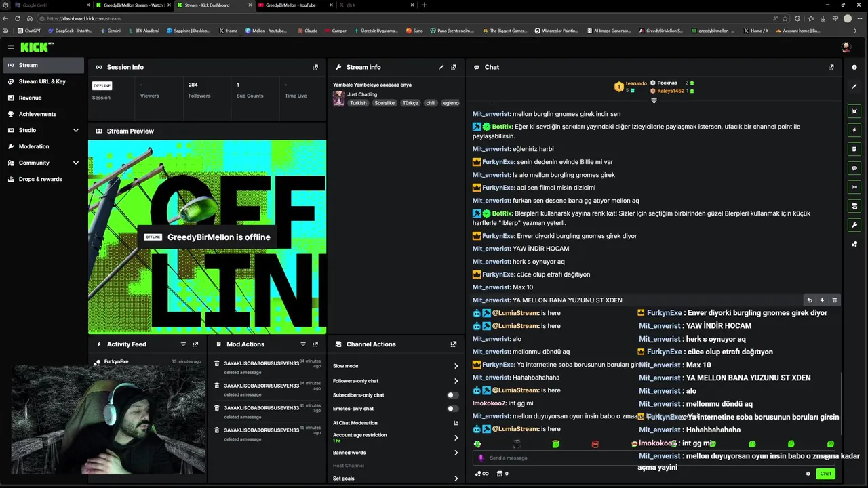Delete the hovered chat message with trash icon
868x488 pixels.
[x=835, y=300]
